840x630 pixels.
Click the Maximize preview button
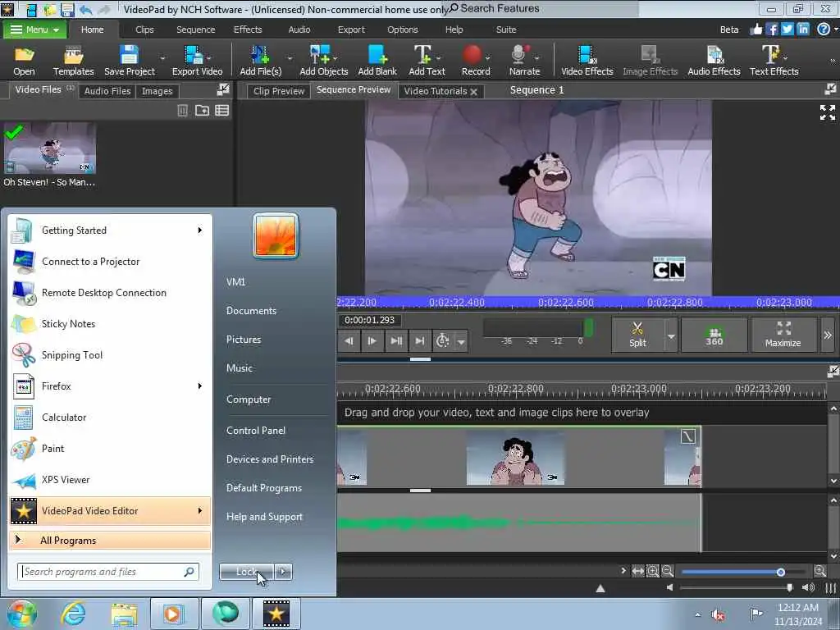(x=783, y=335)
